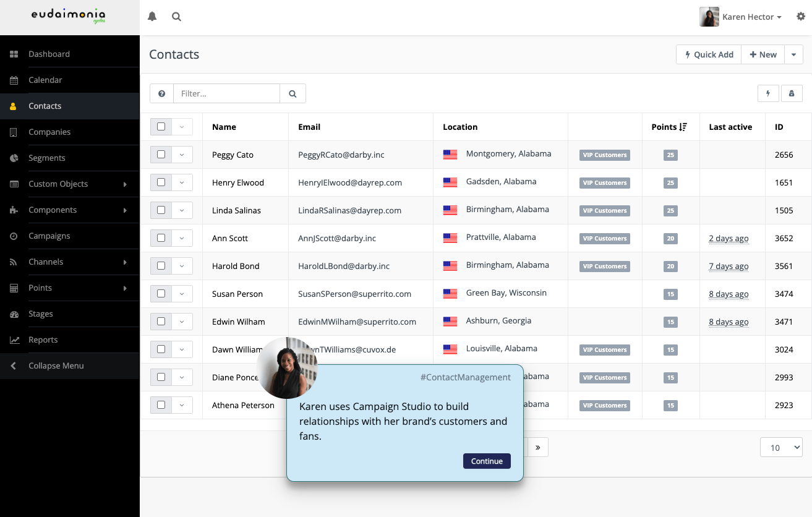812x517 pixels.
Task: Click the Quick Add button
Action: click(709, 54)
